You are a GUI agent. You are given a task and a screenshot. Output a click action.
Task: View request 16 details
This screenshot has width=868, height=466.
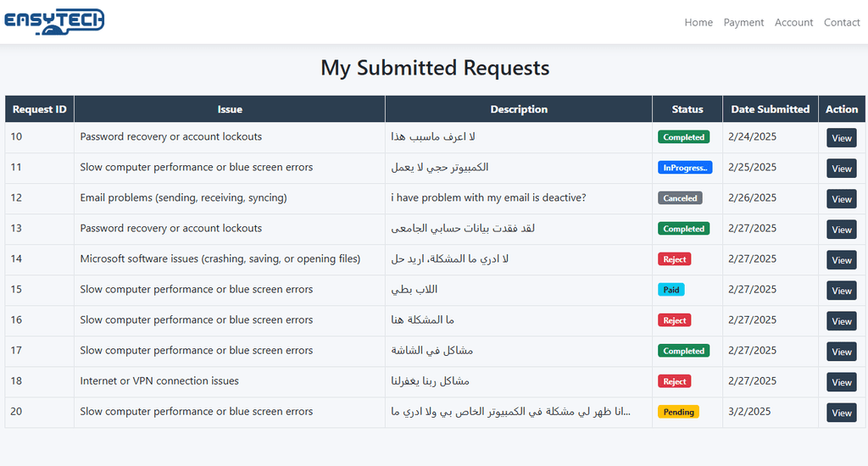[x=842, y=321]
